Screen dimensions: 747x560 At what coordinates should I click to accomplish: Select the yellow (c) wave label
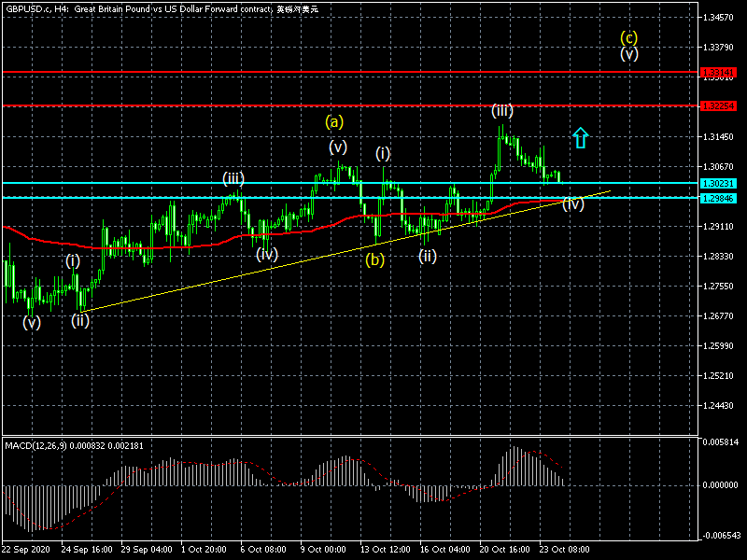(629, 37)
